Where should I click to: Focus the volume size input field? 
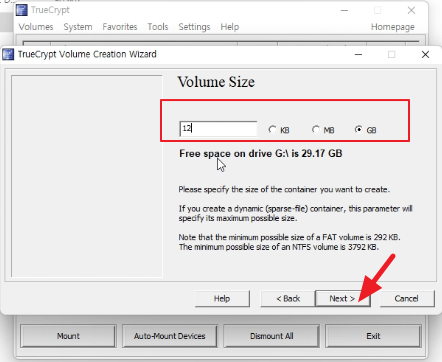pos(218,129)
